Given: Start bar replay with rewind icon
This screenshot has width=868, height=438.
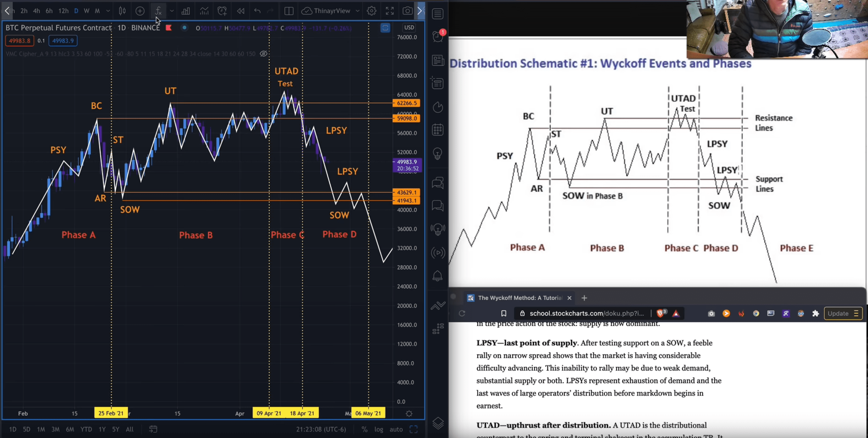Looking at the screenshot, I should click(240, 11).
